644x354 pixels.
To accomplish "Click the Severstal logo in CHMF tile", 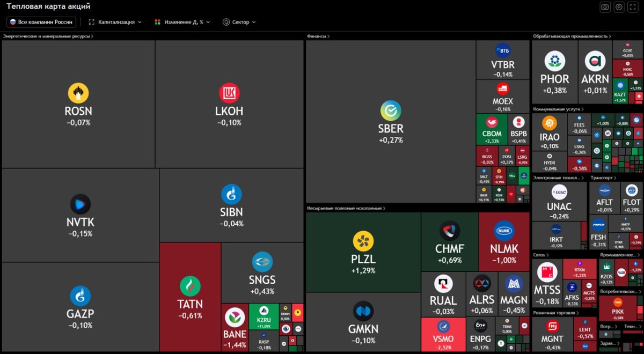I will 450,231.
